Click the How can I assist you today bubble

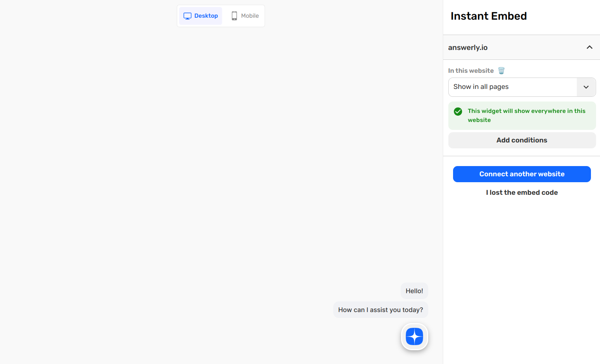(380, 310)
